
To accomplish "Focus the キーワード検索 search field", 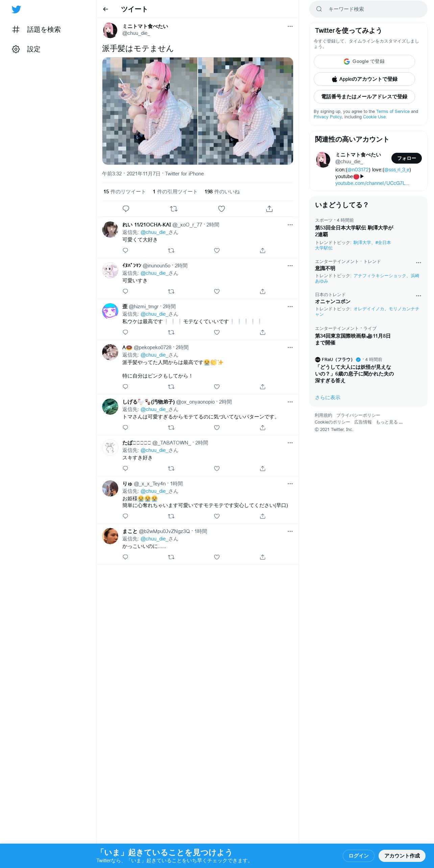I will [368, 9].
